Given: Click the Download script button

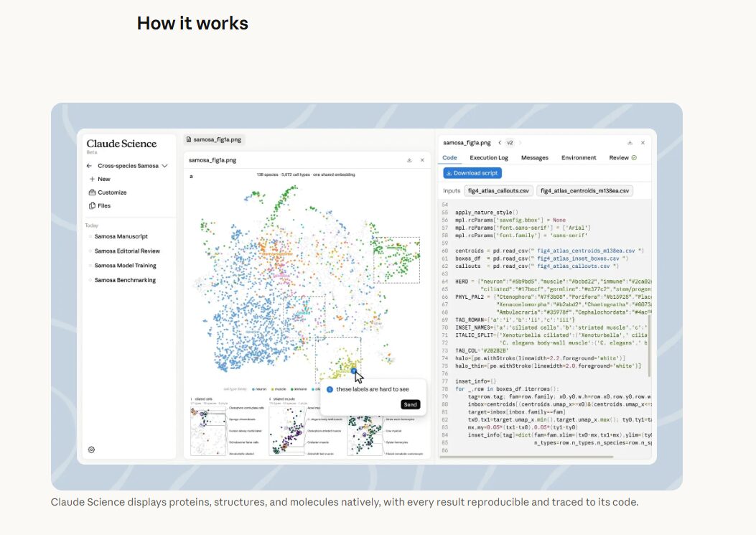Looking at the screenshot, I should [x=472, y=172].
